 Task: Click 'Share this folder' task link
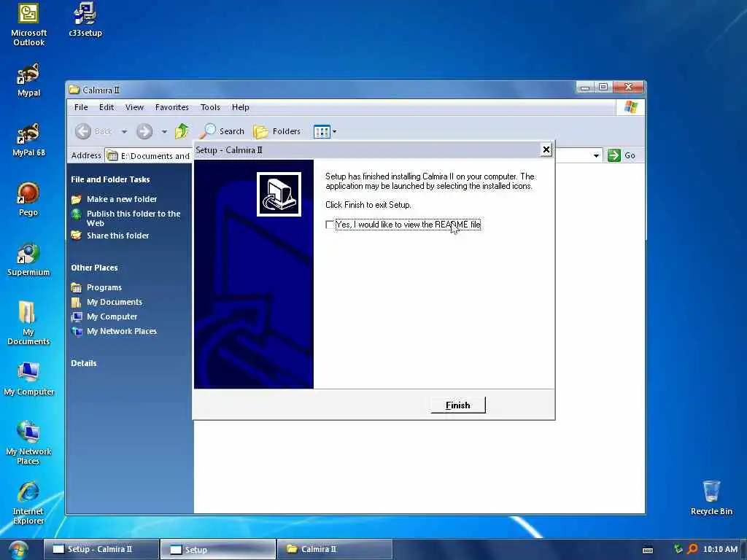(117, 236)
